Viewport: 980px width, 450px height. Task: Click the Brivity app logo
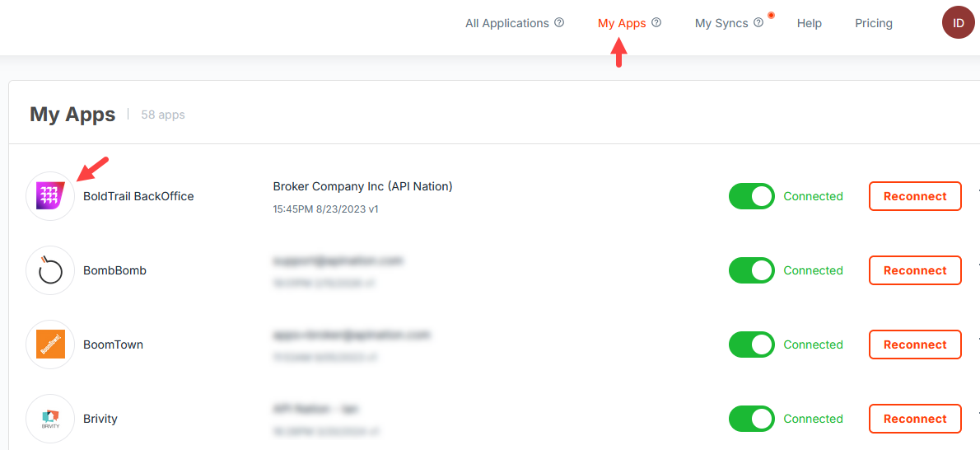[50, 419]
